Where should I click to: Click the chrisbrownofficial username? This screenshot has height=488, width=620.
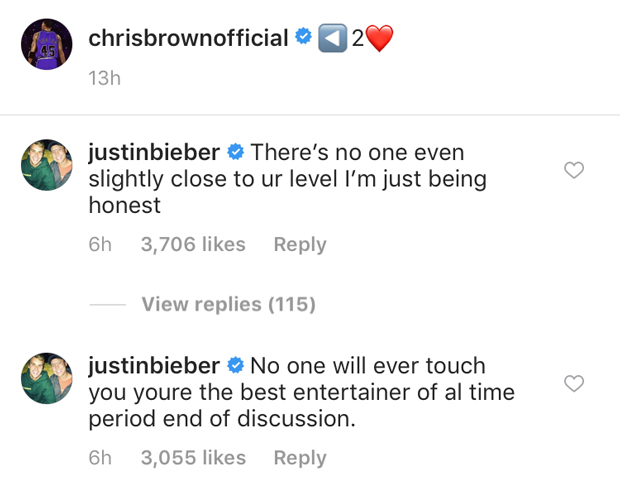[x=188, y=38]
